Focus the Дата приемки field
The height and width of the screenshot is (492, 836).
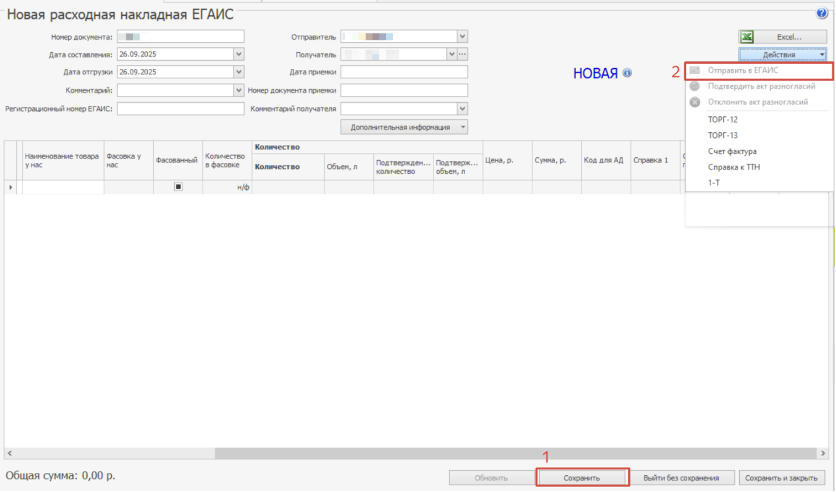[x=404, y=71]
